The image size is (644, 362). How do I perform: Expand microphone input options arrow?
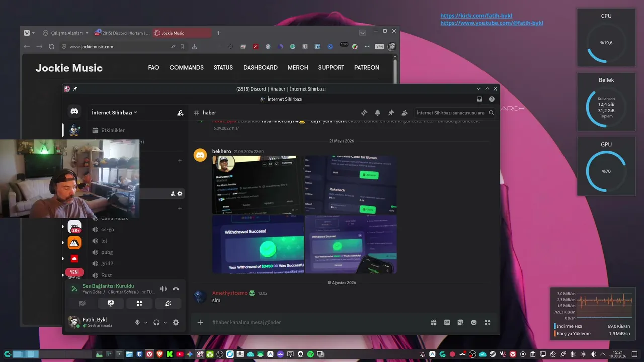click(146, 322)
